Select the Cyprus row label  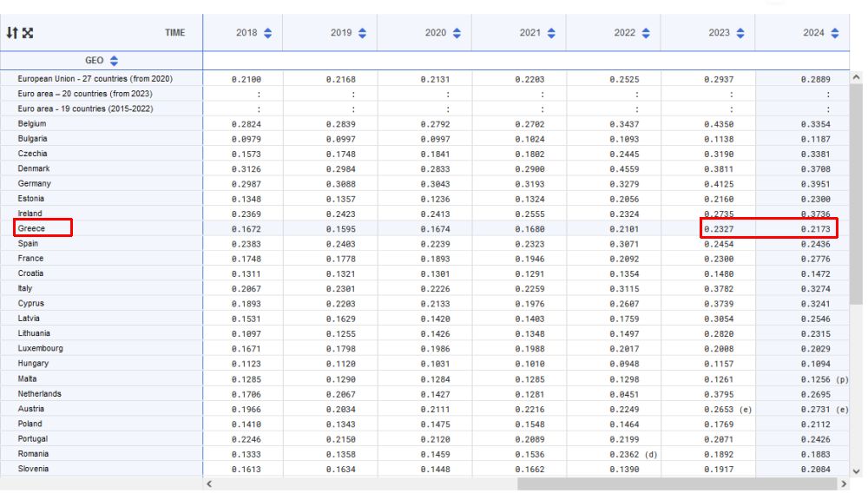pos(31,303)
